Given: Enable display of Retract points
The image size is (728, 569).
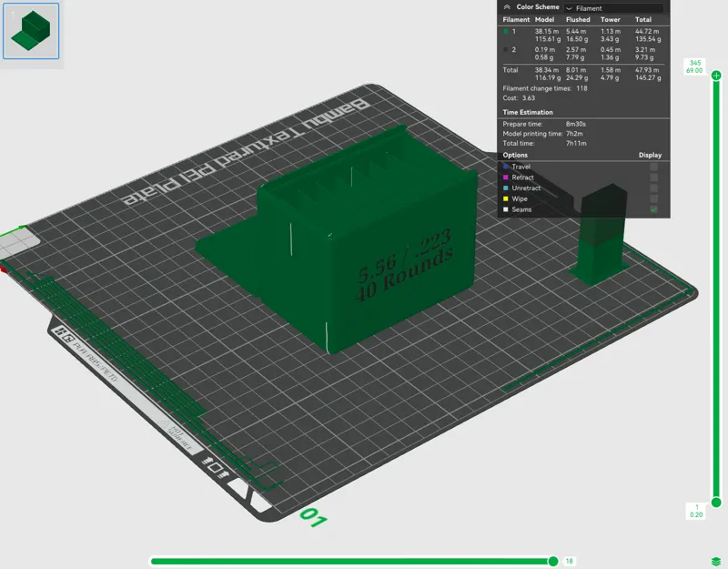Looking at the screenshot, I should [653, 177].
